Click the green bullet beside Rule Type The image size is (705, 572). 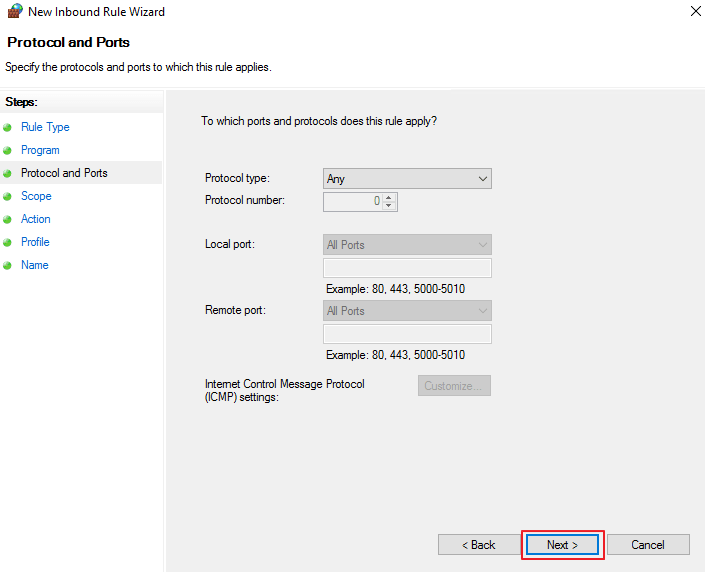tap(7, 128)
